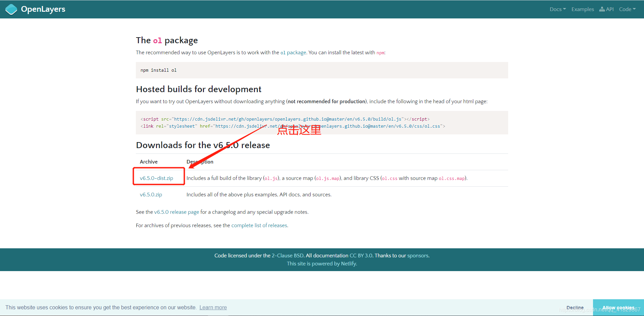Viewport: 644px width, 316px height.
Task: Expand the Docs dropdown menu
Action: click(x=557, y=9)
